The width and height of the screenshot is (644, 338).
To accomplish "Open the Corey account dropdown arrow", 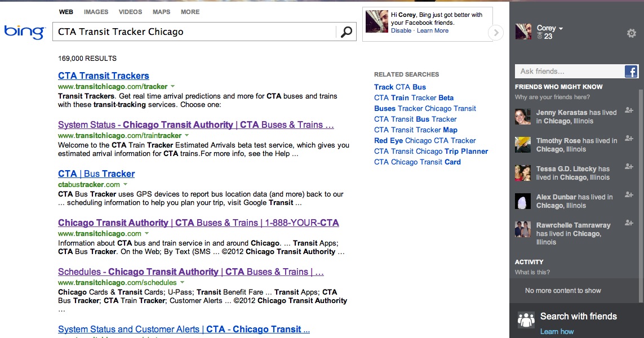I will click(x=561, y=28).
